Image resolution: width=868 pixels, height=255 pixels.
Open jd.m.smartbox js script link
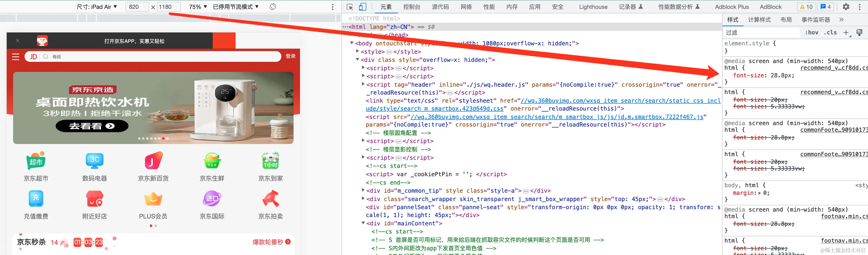(x=557, y=117)
